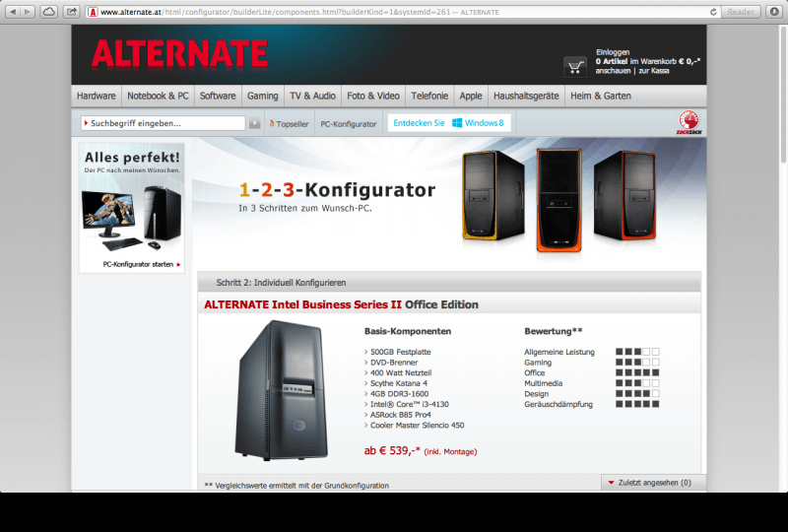The height and width of the screenshot is (532, 788).
Task: Open the Telefonie menu
Action: tap(429, 96)
